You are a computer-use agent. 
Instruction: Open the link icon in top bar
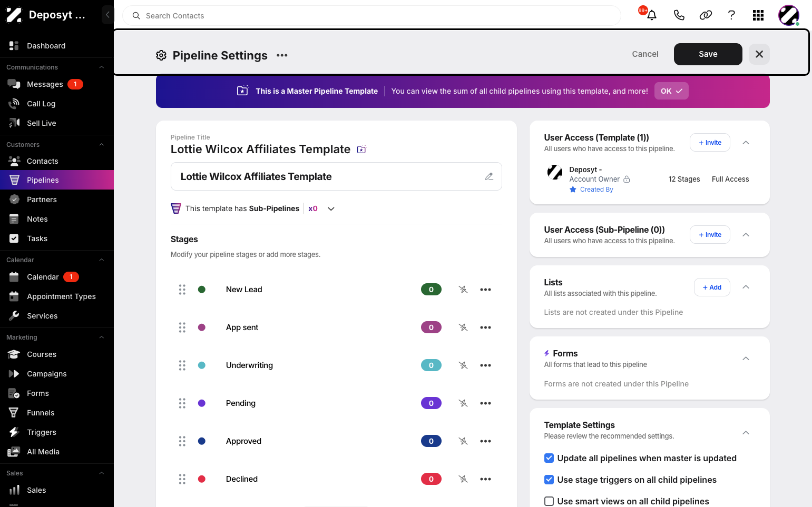point(706,15)
